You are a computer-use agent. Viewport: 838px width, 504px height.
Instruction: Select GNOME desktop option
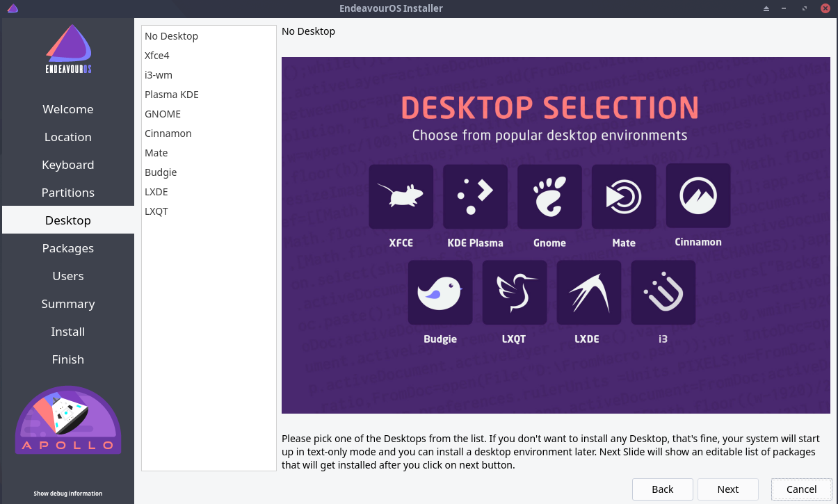click(x=163, y=114)
